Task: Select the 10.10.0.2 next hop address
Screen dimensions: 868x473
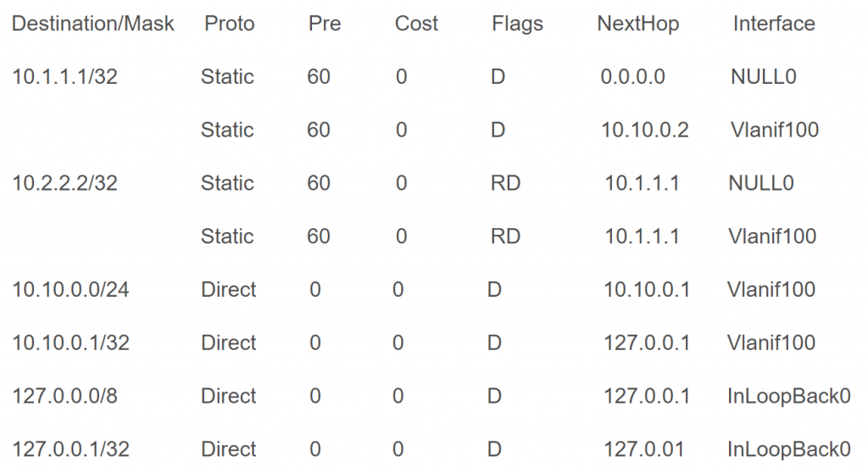Action: pos(645,130)
